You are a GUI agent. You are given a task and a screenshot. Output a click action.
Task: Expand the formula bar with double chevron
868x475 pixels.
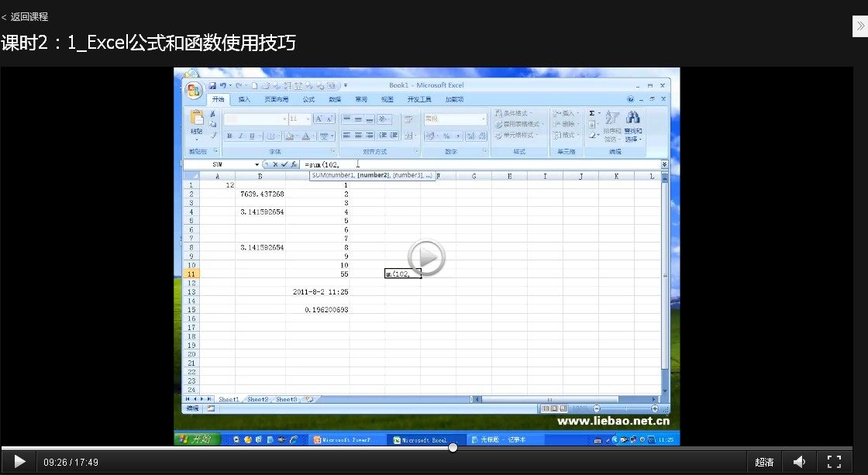[x=664, y=164]
